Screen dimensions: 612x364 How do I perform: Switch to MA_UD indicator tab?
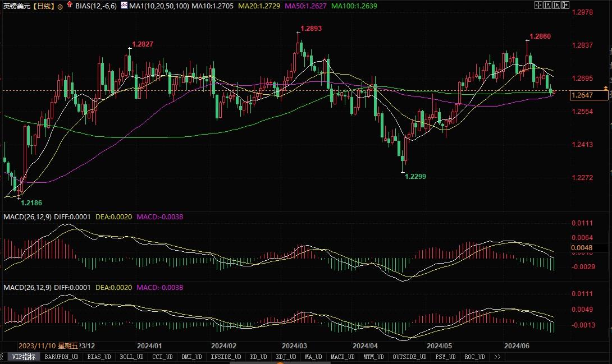tap(313, 357)
